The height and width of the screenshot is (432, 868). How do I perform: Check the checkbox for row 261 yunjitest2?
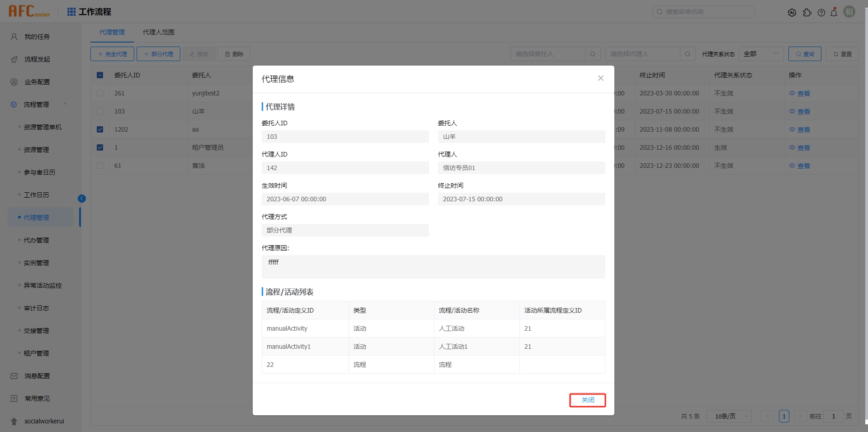(100, 93)
